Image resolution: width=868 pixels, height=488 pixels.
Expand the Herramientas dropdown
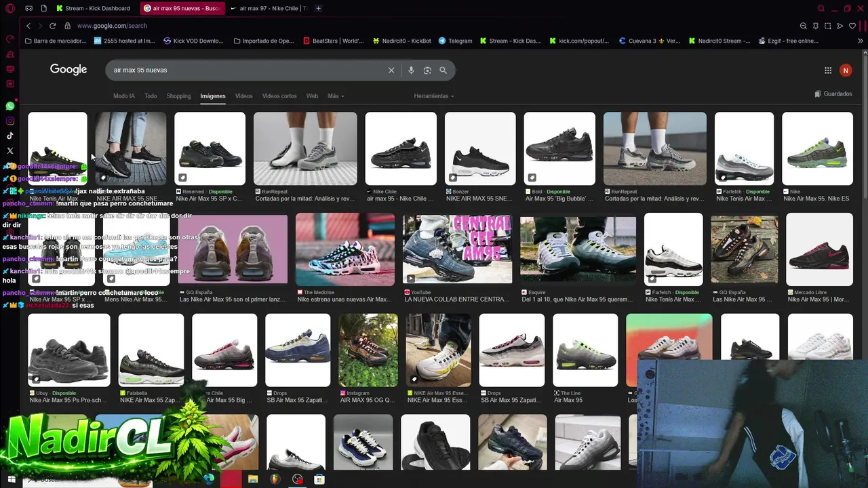point(434,96)
